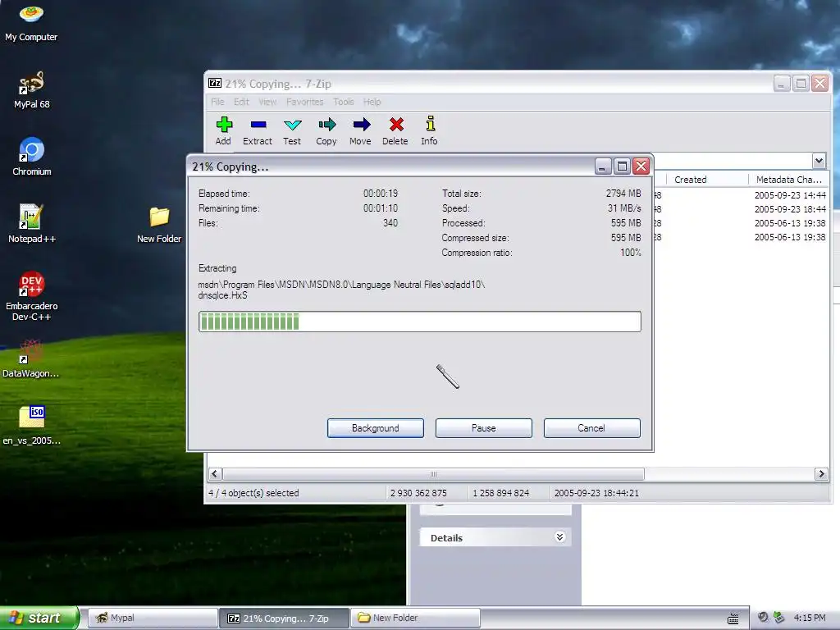Select the Chromium desktop shortcut
The image size is (840, 630).
32,157
